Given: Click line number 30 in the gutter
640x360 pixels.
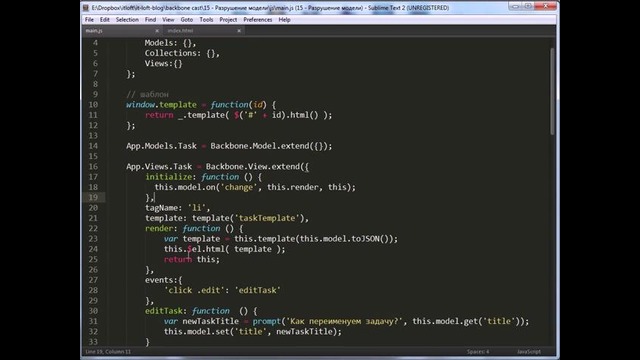Looking at the screenshot, I should [x=93, y=311].
